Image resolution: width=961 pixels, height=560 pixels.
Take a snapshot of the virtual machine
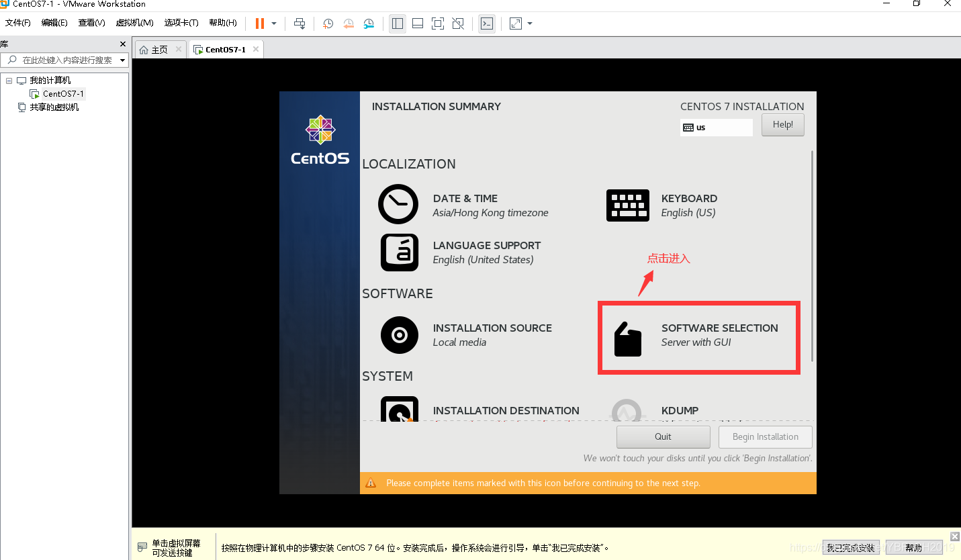328,24
